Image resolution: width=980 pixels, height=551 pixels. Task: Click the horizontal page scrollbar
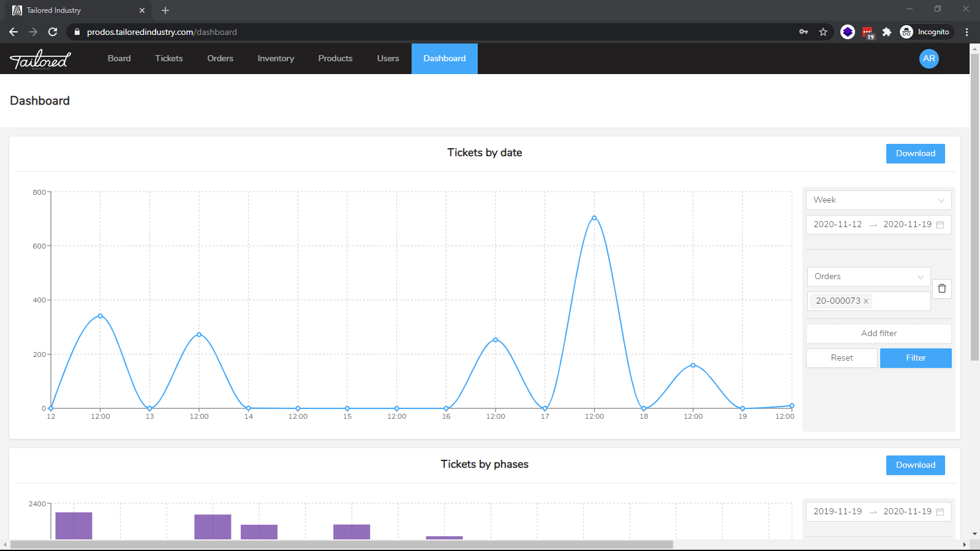[x=342, y=544]
